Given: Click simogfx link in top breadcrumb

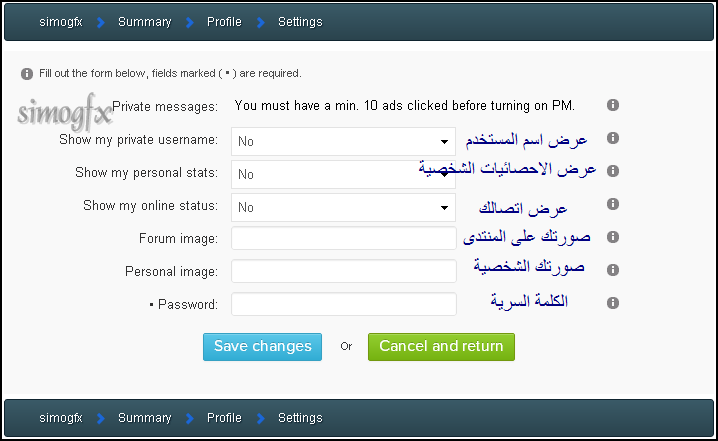Looking at the screenshot, I should [61, 22].
